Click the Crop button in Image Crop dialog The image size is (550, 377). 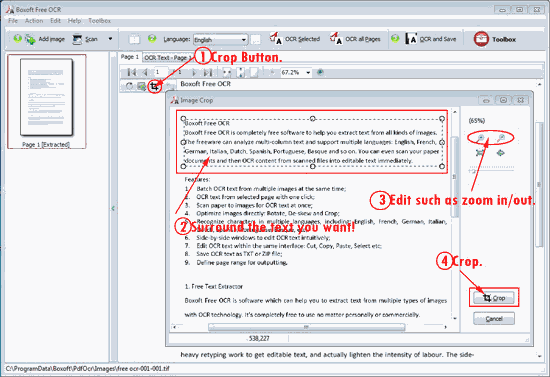coord(494,298)
